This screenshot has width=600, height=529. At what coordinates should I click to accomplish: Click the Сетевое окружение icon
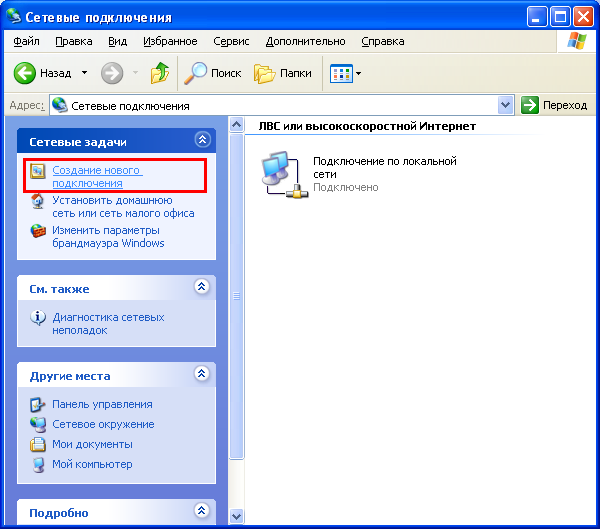click(38, 425)
